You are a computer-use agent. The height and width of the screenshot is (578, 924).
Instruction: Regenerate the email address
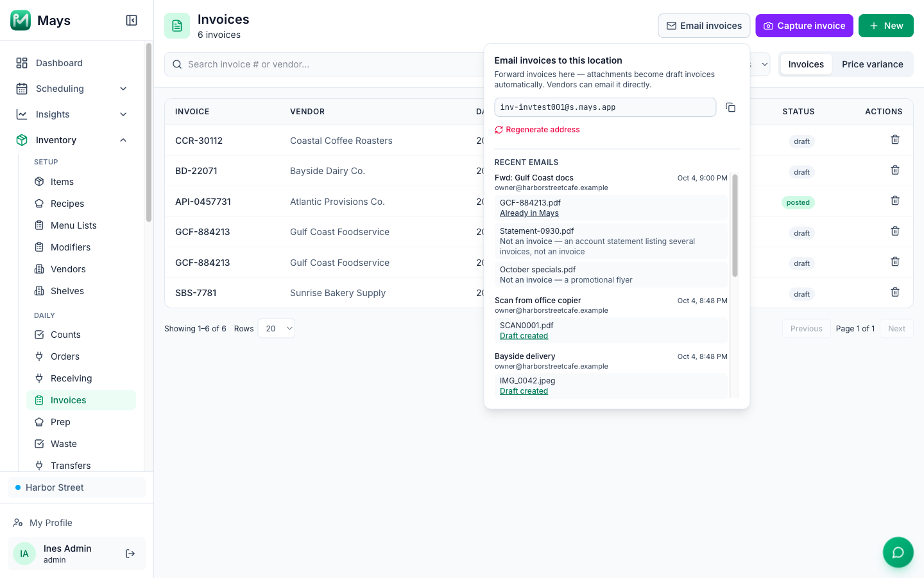click(537, 130)
